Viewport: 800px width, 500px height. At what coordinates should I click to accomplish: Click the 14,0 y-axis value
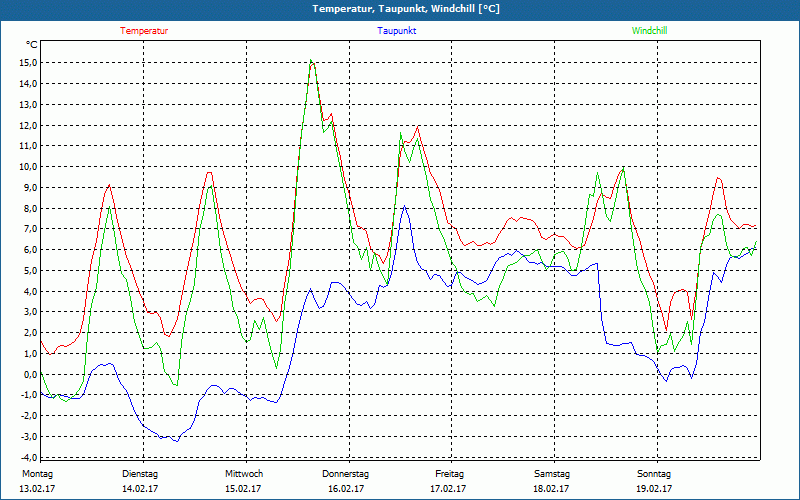(29, 84)
